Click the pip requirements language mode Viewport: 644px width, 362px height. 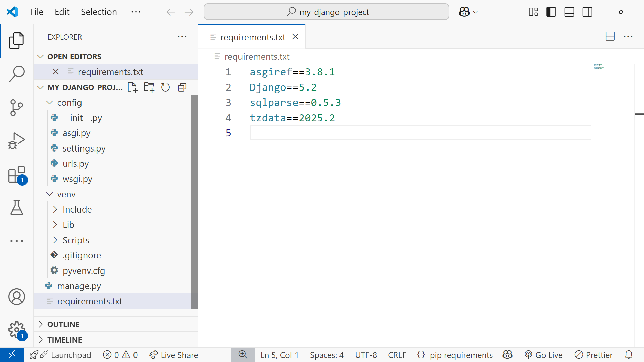coord(461,355)
